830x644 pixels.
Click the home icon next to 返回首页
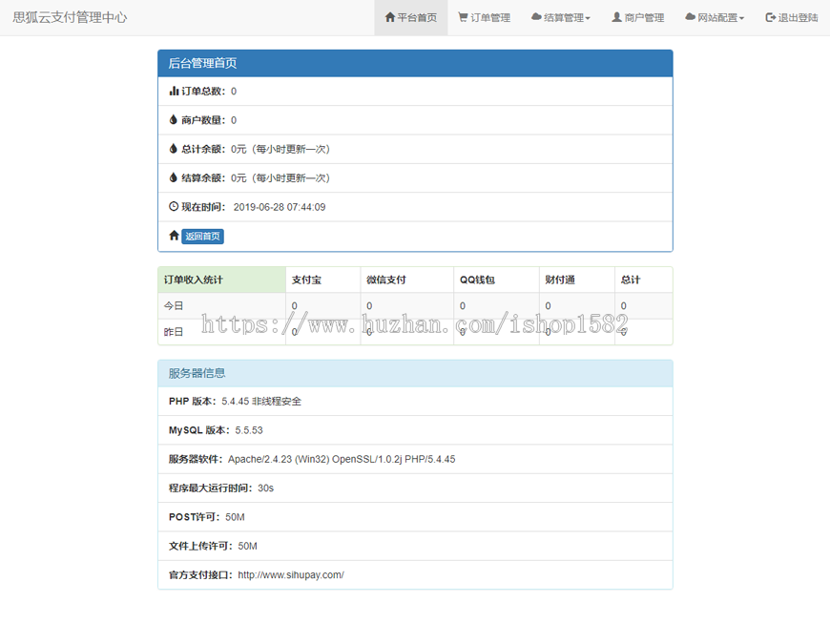pos(172,236)
